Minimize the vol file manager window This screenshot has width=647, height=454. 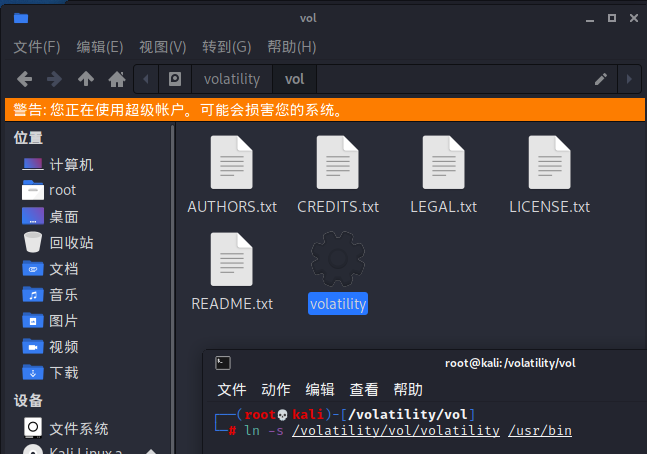590,19
